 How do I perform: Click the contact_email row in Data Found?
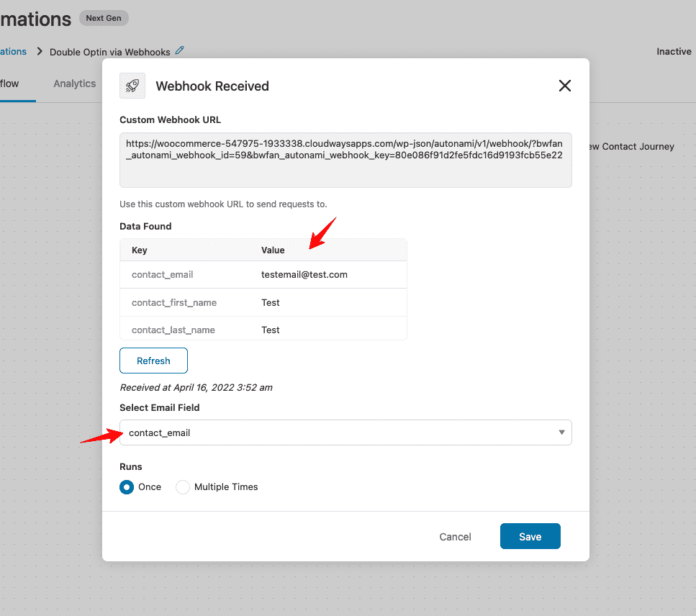point(263,275)
